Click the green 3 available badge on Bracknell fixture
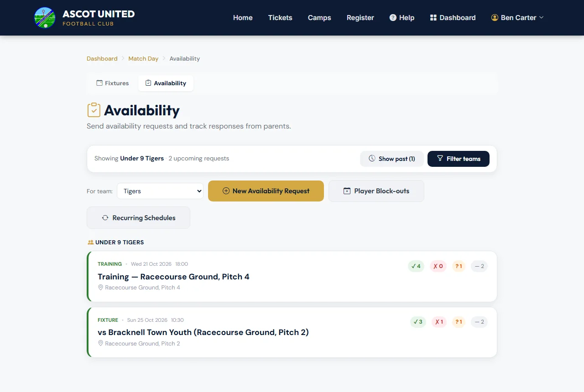 pyautogui.click(x=418, y=322)
